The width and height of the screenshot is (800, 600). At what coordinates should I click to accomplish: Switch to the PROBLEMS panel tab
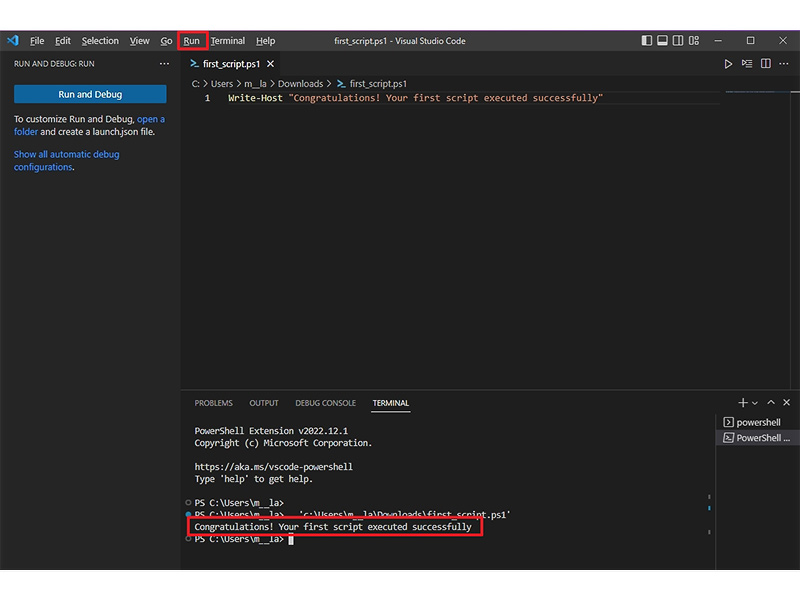pos(213,403)
